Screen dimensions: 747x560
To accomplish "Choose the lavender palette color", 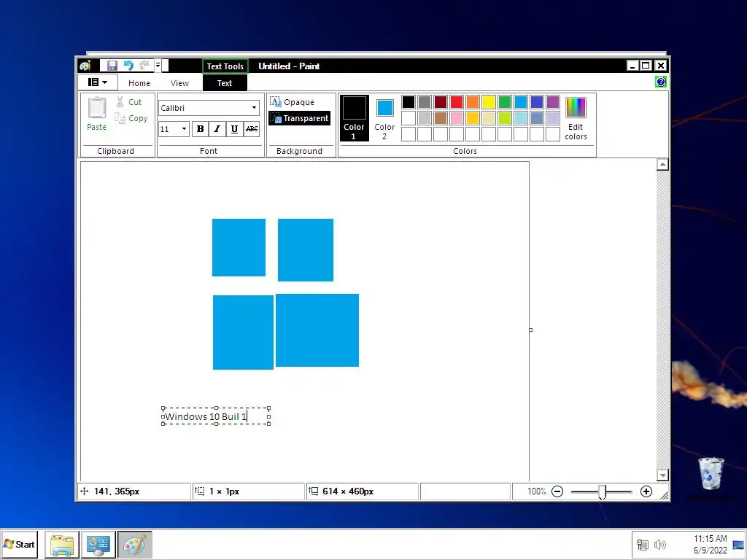I will pos(553,117).
